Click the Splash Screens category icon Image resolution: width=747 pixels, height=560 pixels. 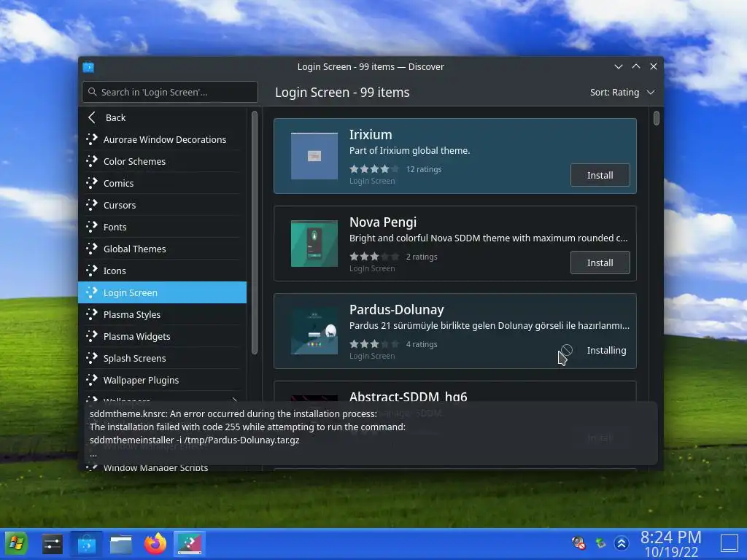[x=91, y=359]
